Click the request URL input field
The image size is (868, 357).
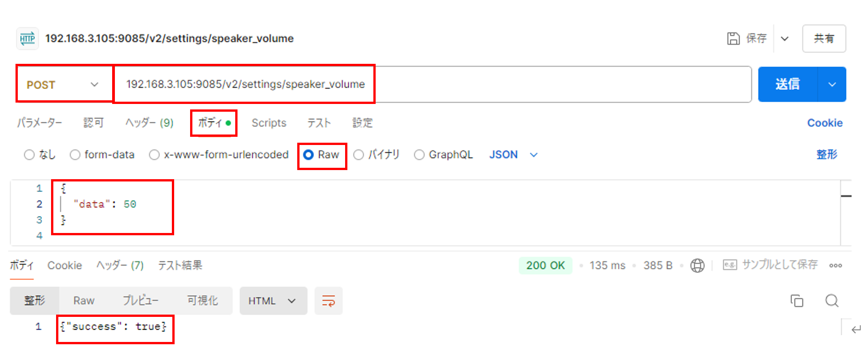click(547, 84)
